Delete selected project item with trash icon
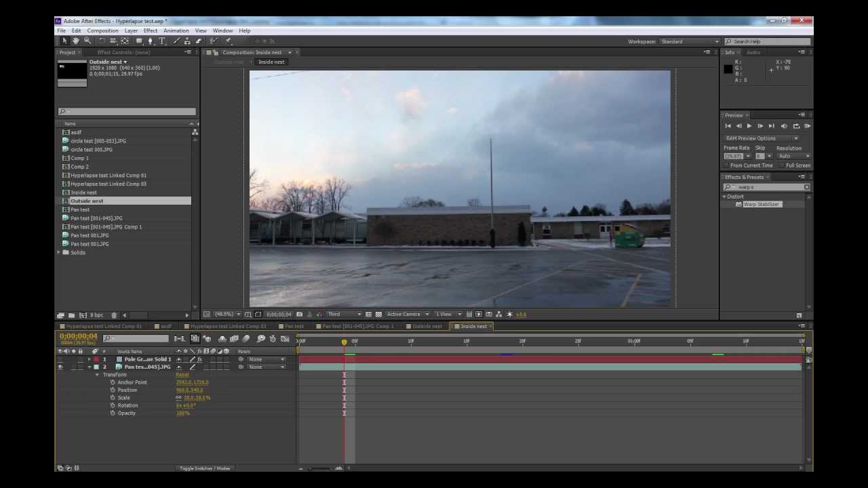 click(x=114, y=315)
